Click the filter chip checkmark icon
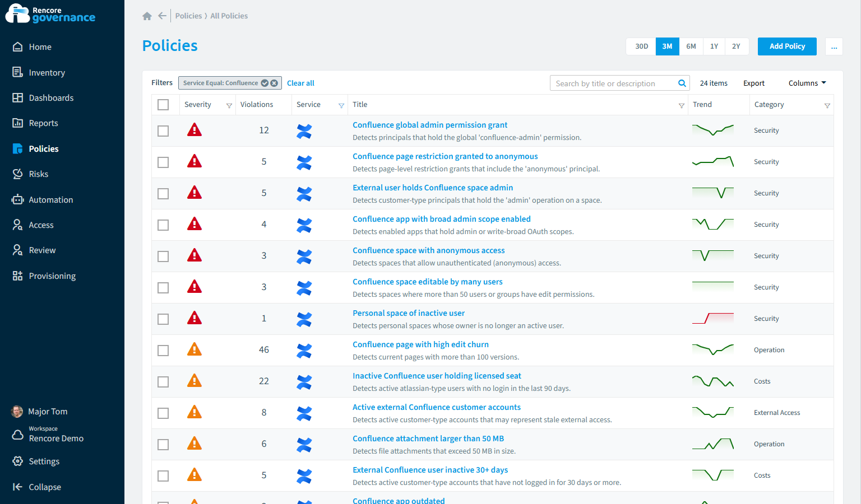861x504 pixels. 265,83
